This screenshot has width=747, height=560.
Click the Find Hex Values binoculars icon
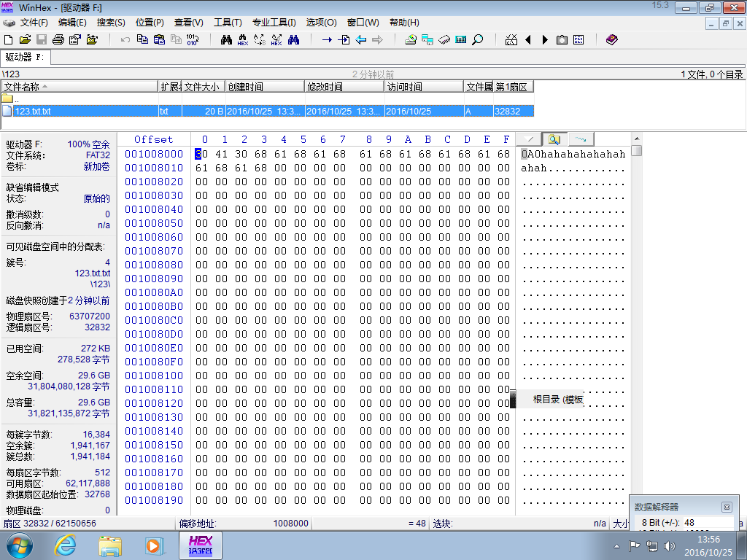point(242,40)
